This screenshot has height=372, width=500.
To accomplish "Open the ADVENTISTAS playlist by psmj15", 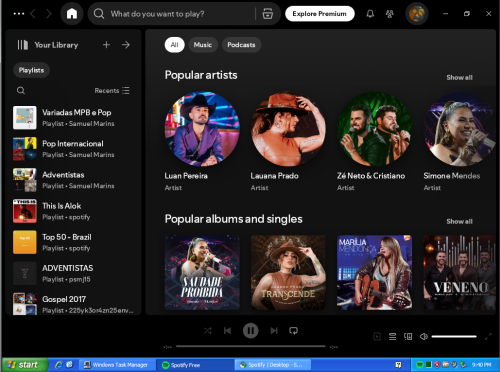I will [x=73, y=273].
